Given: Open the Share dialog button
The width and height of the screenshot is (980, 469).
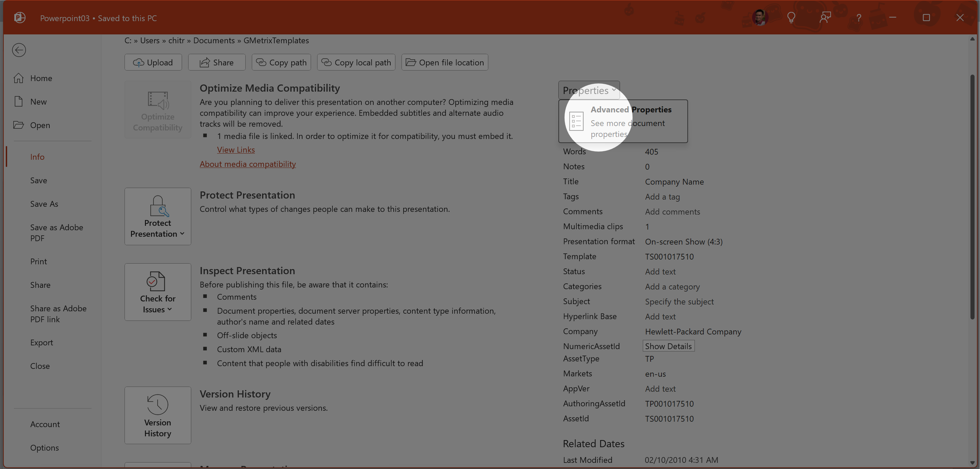Looking at the screenshot, I should click(216, 62).
